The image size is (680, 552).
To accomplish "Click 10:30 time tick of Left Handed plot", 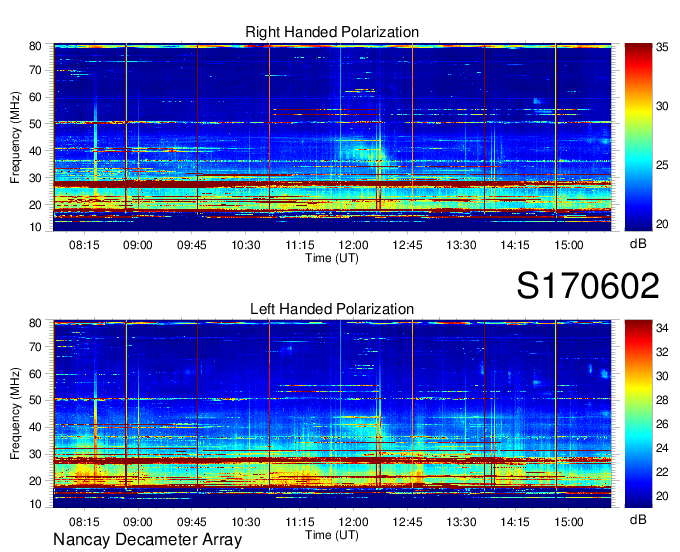I will 246,522.
